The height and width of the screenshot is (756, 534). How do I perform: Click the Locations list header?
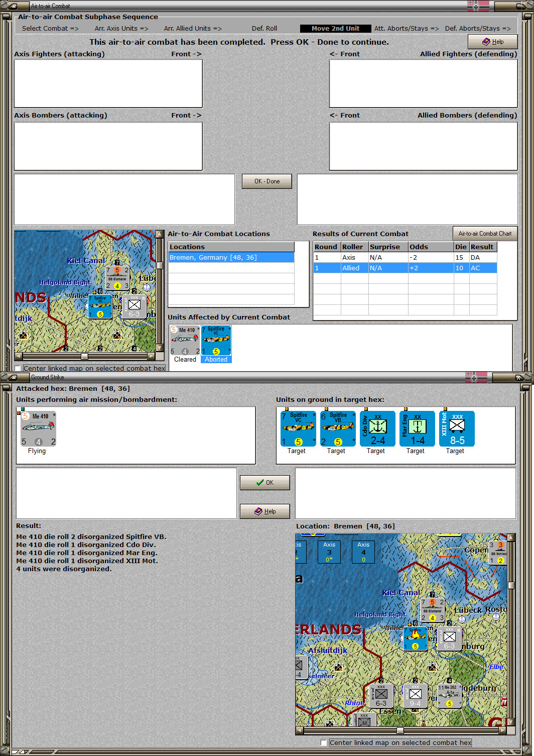click(231, 247)
